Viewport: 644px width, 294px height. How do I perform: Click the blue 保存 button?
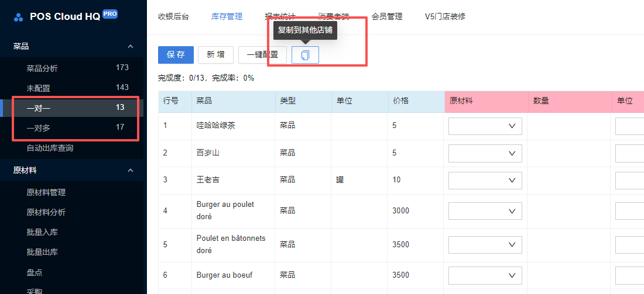pyautogui.click(x=176, y=55)
